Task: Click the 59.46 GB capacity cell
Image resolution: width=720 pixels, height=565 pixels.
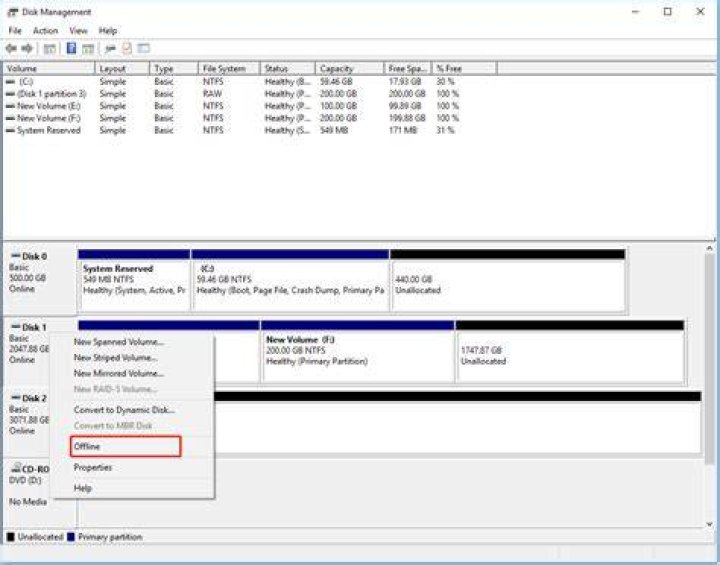Action: tap(337, 82)
